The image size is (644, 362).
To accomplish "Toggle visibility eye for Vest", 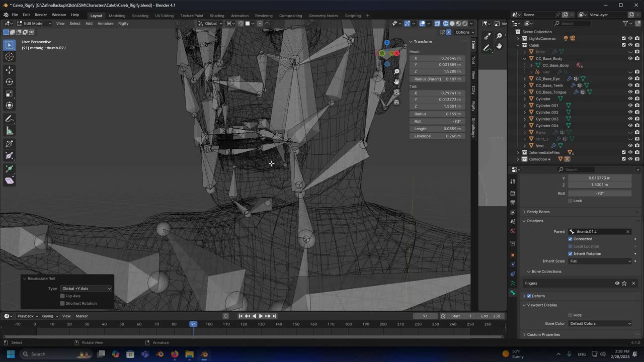I will coord(630,146).
